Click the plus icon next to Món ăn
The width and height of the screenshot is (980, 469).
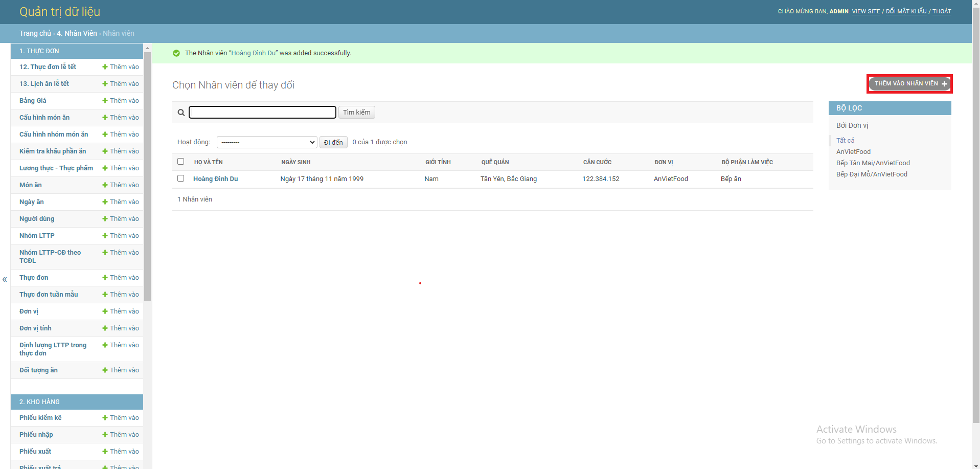[105, 185]
